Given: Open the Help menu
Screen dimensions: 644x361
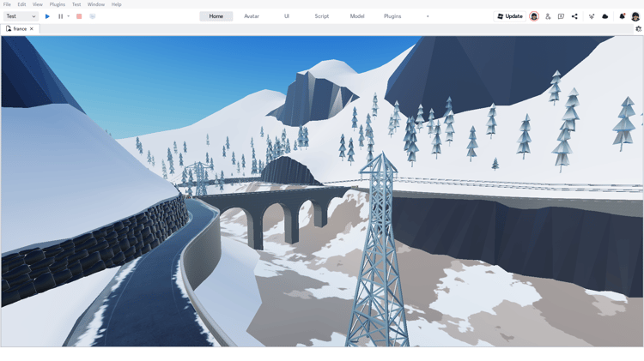Looking at the screenshot, I should [116, 4].
